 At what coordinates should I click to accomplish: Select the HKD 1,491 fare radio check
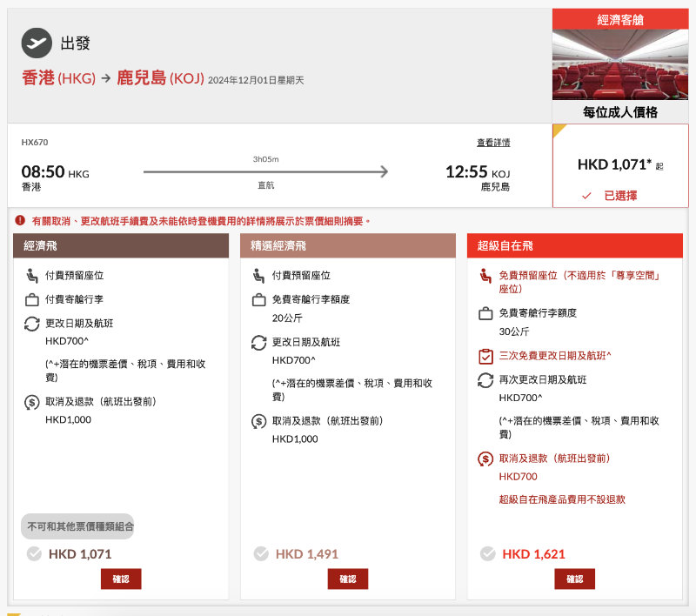point(261,554)
